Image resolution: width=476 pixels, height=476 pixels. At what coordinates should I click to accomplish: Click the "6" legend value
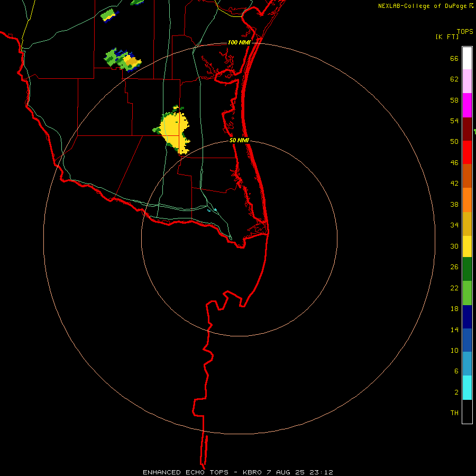[x=456, y=371]
